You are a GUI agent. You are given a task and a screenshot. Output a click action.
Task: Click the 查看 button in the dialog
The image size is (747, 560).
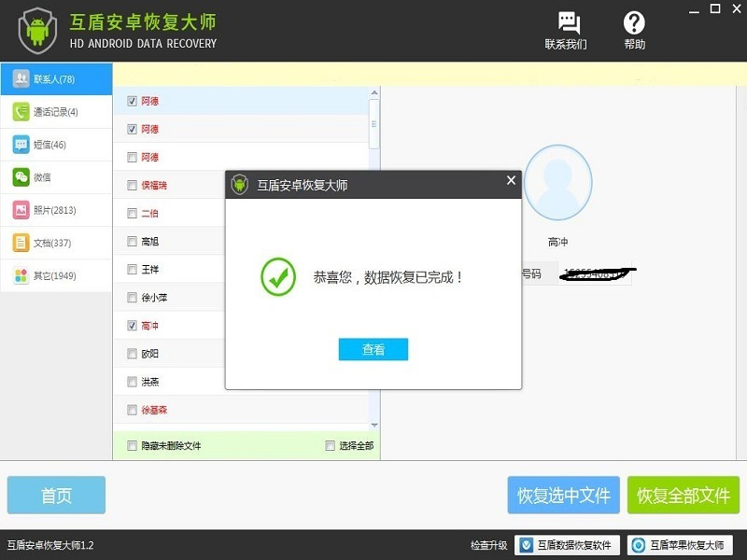(373, 349)
